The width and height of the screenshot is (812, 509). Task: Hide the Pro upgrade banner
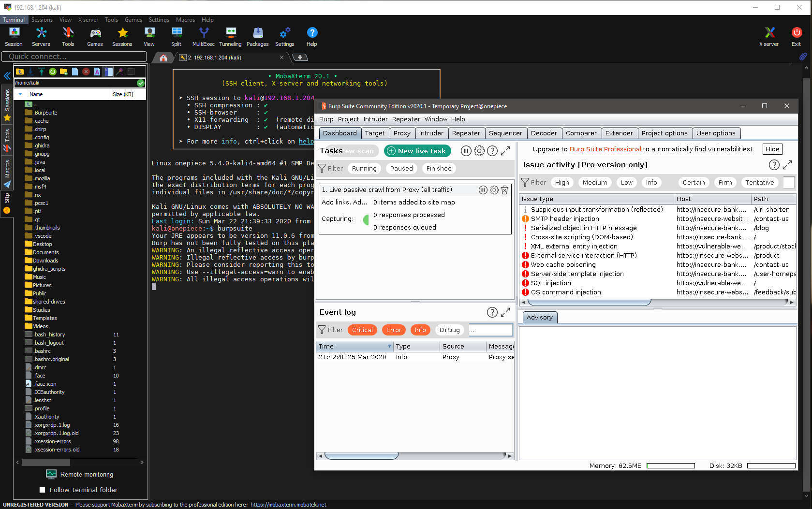(772, 149)
